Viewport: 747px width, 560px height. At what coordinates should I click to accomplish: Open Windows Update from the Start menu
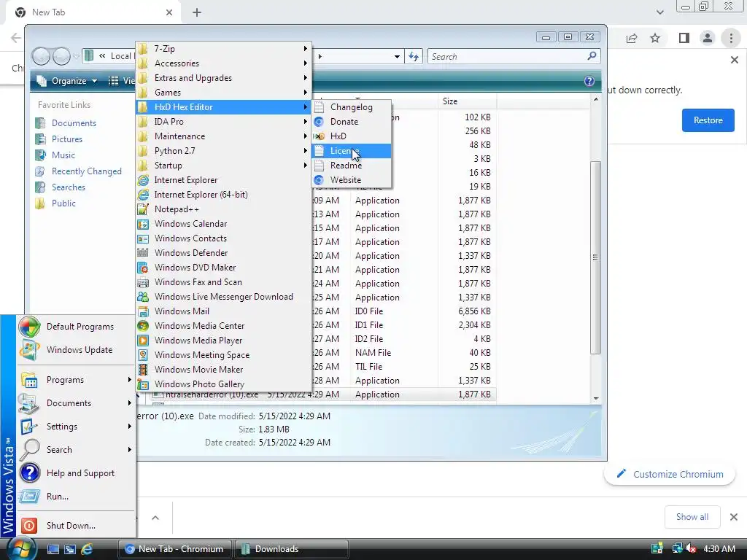point(76,350)
